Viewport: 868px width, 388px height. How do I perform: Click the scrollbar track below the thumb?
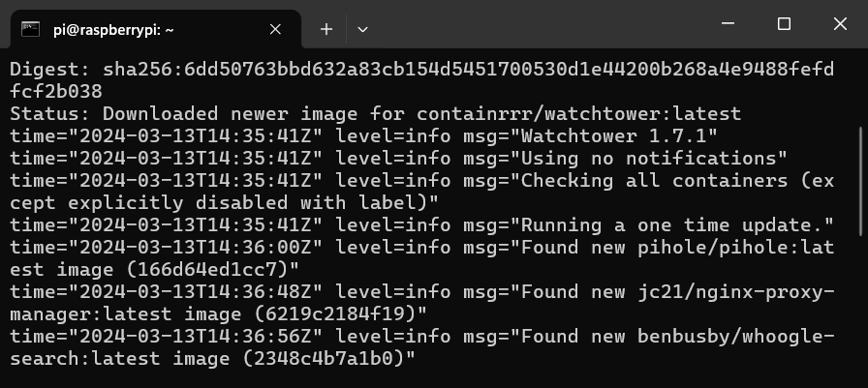click(862, 310)
